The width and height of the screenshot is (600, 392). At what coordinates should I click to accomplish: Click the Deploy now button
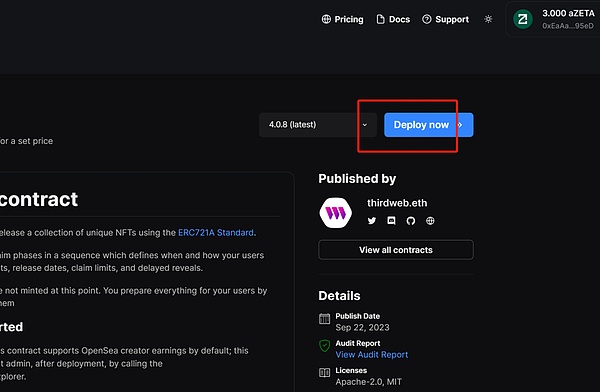tap(429, 125)
